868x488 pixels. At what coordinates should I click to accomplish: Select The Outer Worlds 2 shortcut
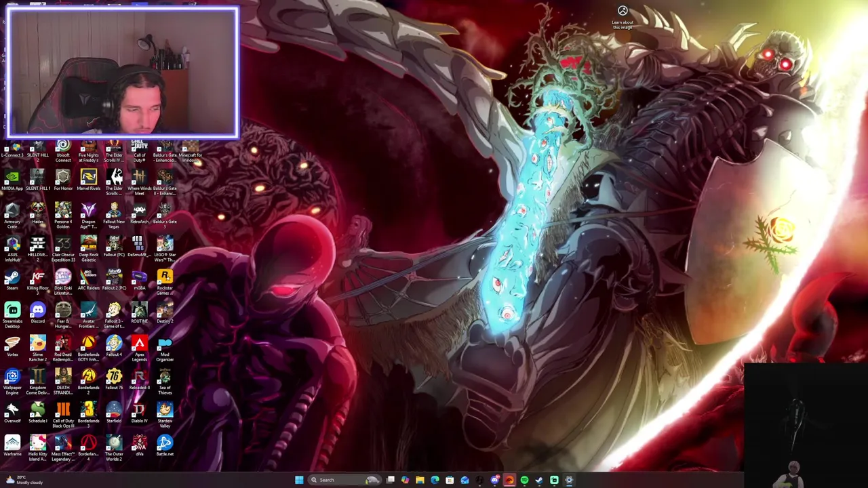tap(114, 448)
